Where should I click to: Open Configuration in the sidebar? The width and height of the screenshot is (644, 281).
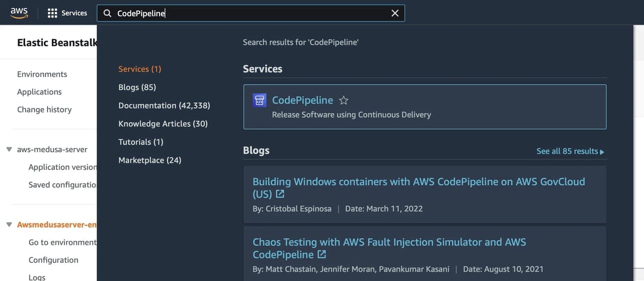[53, 260]
